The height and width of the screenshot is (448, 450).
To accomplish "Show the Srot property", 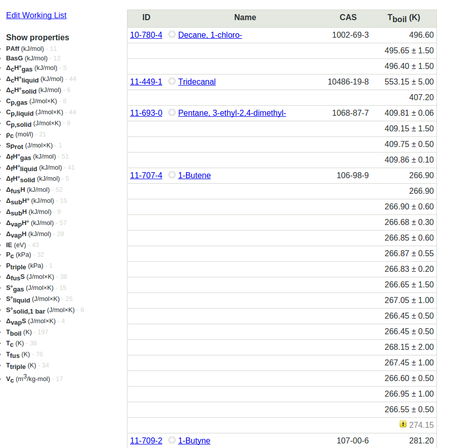I will point(29,146).
